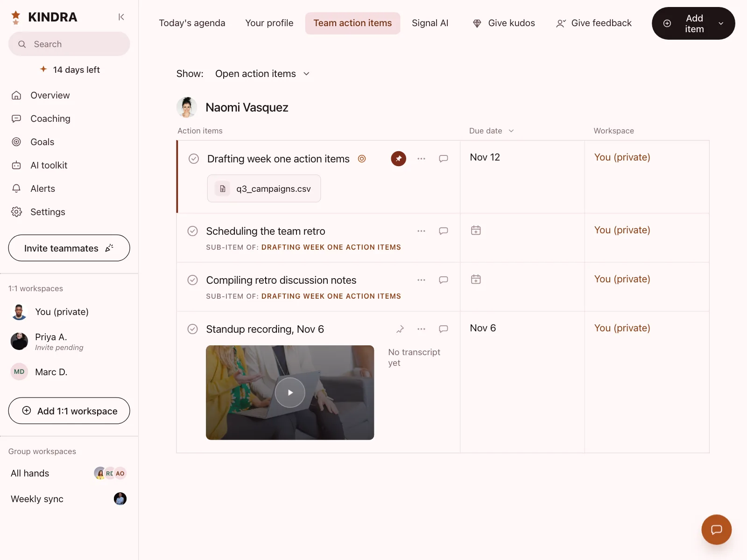This screenshot has height=560, width=747.
Task: Click Add 1:1 workspace button
Action: (x=69, y=411)
